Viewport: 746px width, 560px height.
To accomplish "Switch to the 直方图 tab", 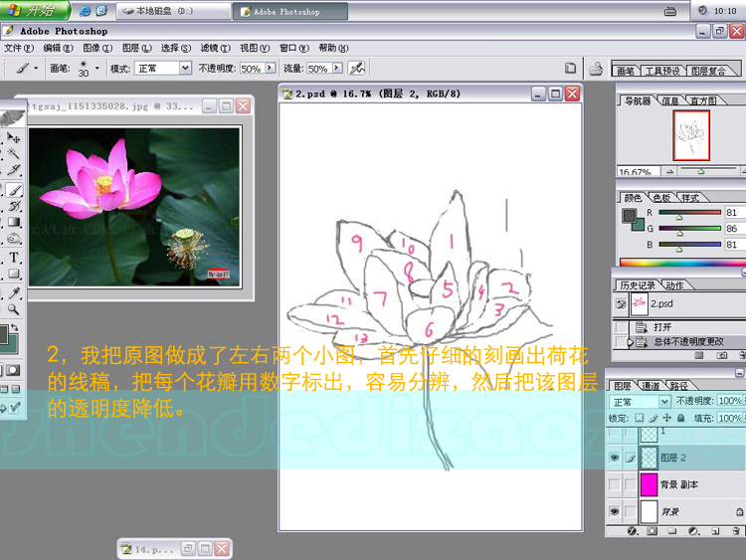I will pyautogui.click(x=703, y=100).
